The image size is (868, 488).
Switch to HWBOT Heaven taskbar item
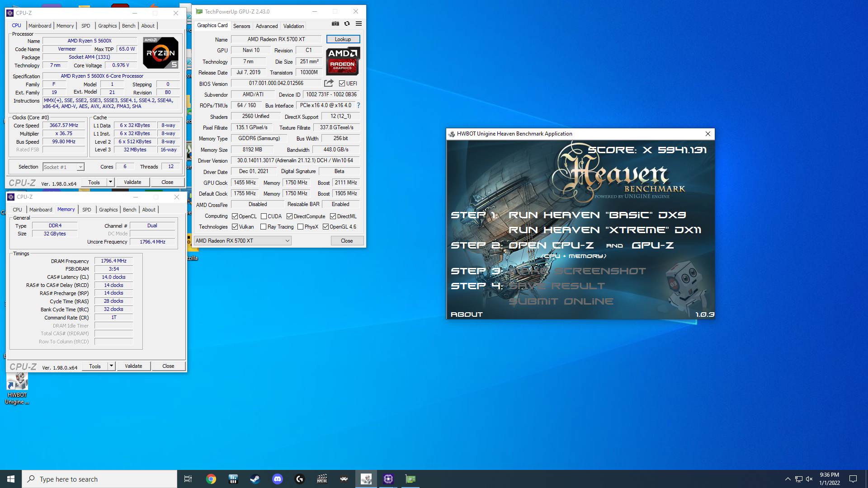tap(366, 479)
